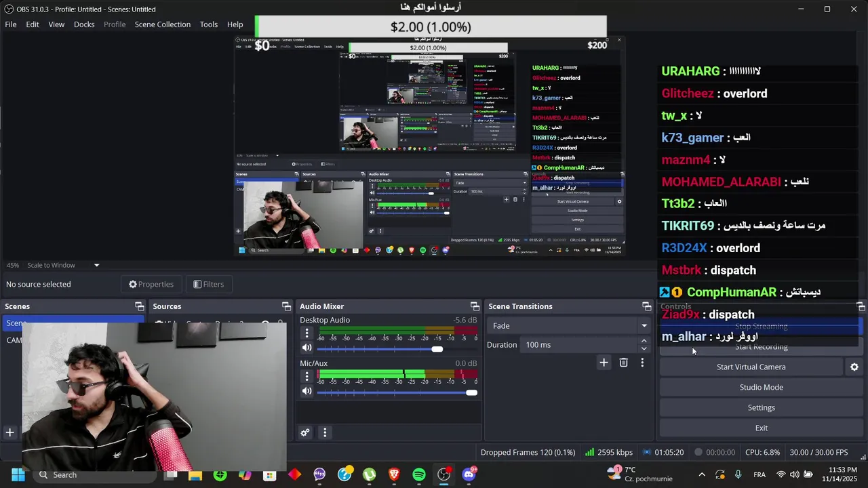
Task: Click the OBS preview canvas
Action: [429, 146]
